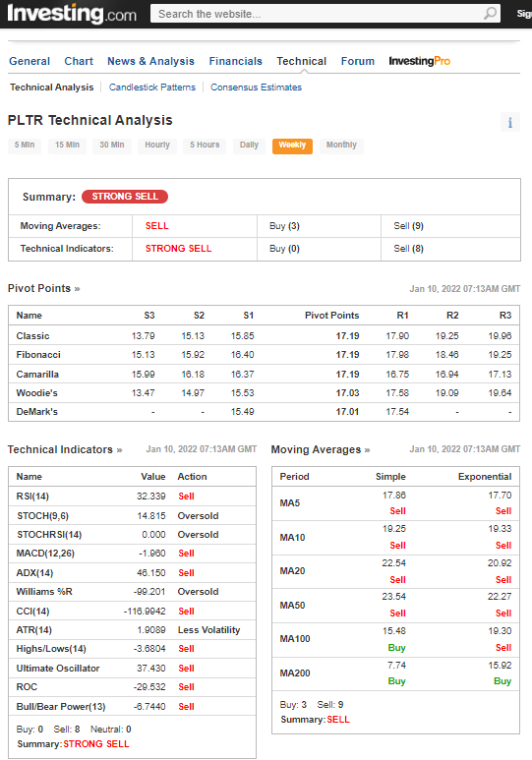Click the info icon beside PLTR Technical Analysis
532x760 pixels.
click(x=510, y=122)
